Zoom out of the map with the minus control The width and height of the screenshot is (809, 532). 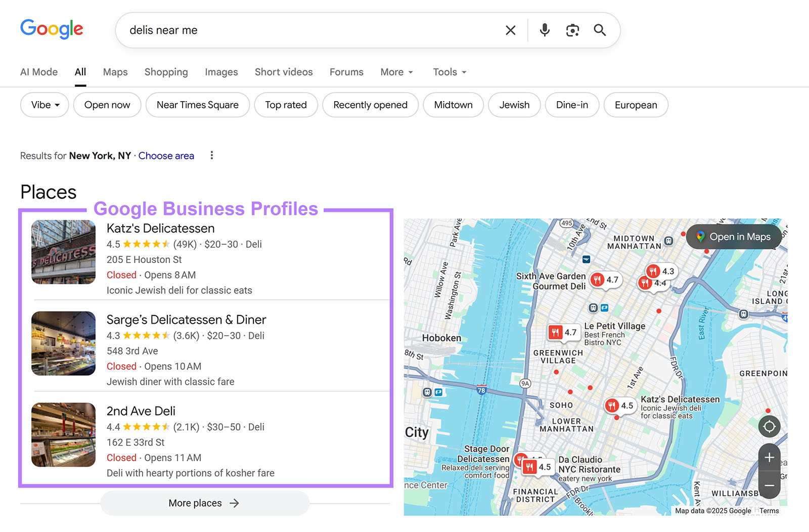click(x=769, y=485)
